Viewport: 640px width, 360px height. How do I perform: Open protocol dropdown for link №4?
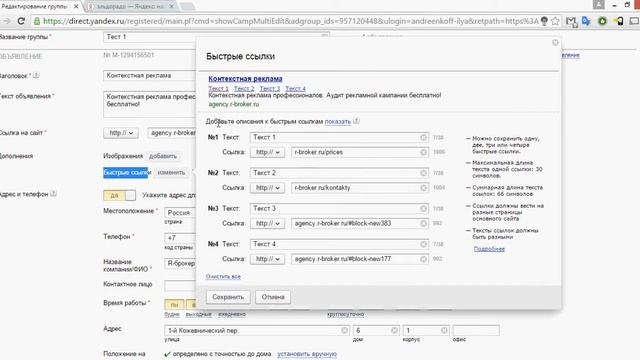[x=267, y=259]
